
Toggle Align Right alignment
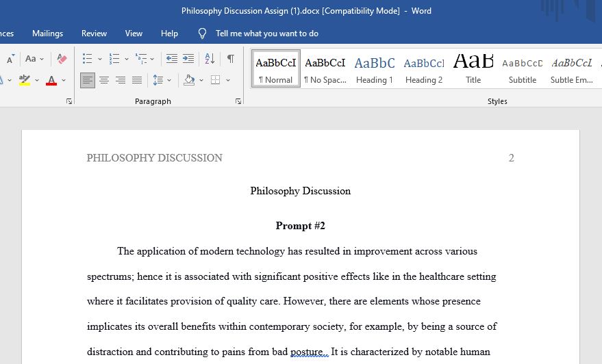pyautogui.click(x=121, y=80)
